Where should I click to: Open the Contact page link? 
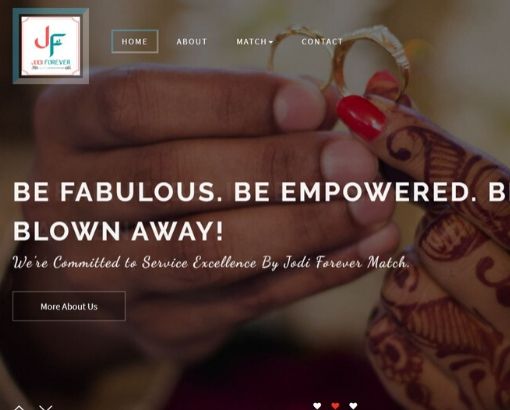[x=322, y=42]
